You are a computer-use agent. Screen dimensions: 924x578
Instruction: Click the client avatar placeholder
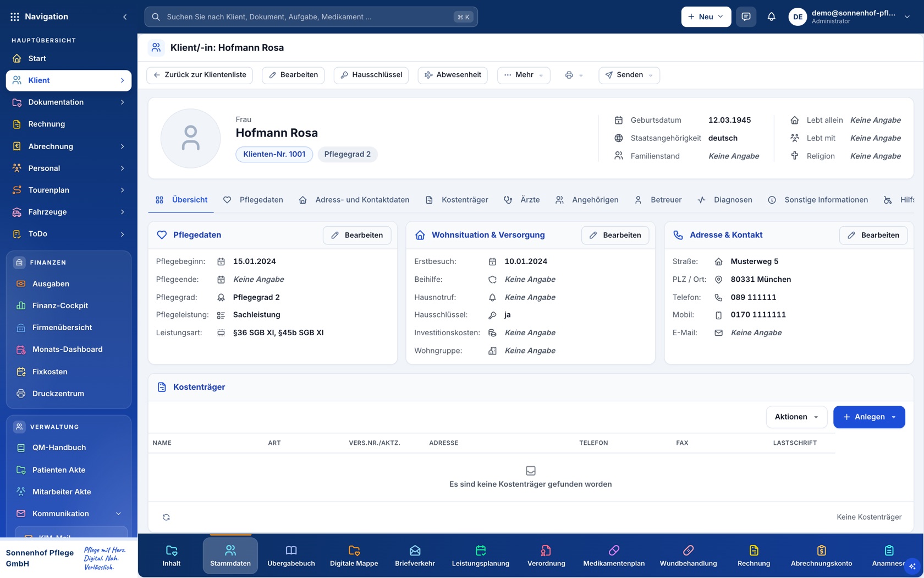(190, 138)
